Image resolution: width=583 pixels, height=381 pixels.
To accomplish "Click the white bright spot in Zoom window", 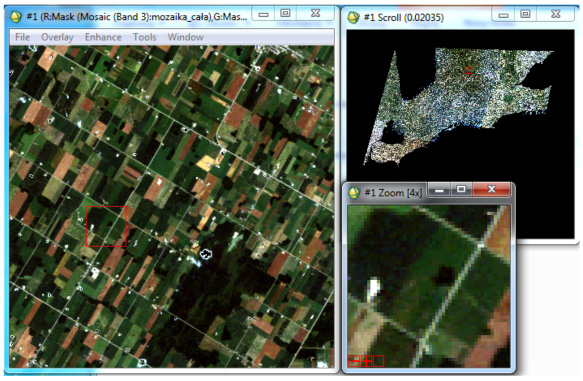I will coord(373,288).
